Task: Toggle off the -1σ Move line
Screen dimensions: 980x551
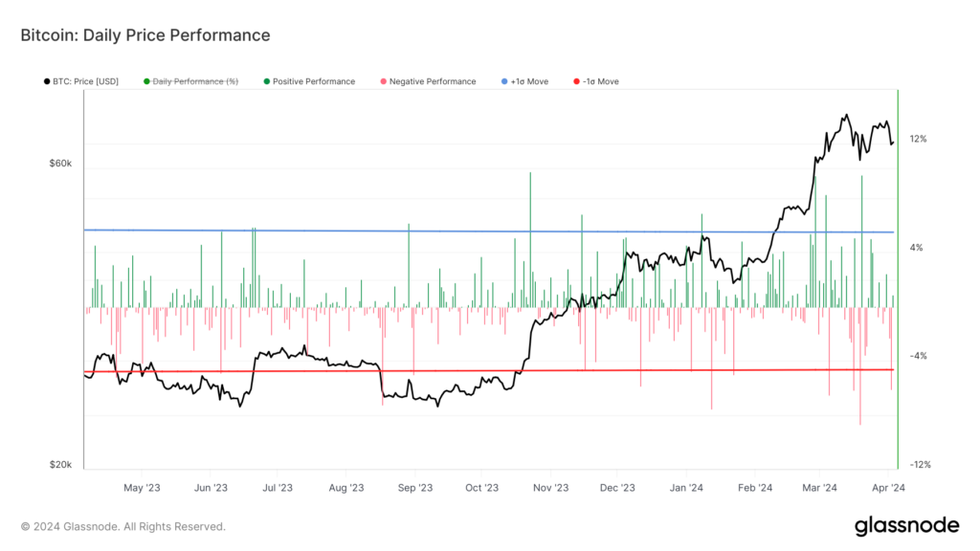Action: coord(601,81)
